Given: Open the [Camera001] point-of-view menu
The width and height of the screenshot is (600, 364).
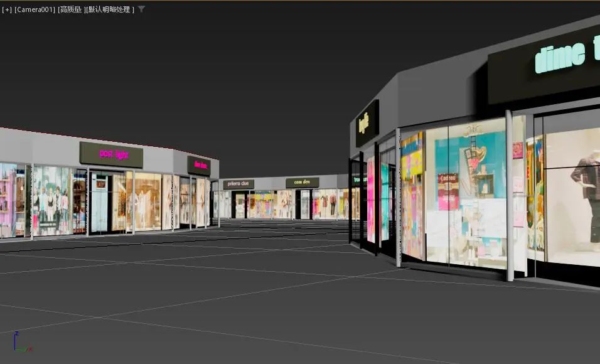Looking at the screenshot, I should [x=35, y=9].
